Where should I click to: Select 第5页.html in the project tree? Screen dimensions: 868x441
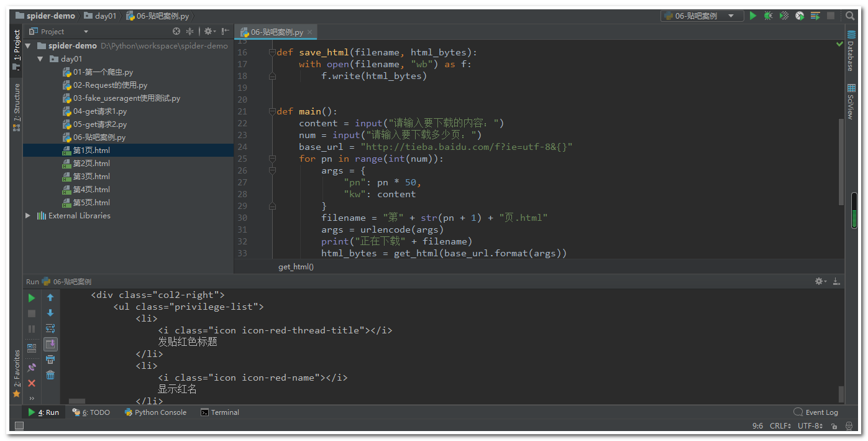(91, 203)
